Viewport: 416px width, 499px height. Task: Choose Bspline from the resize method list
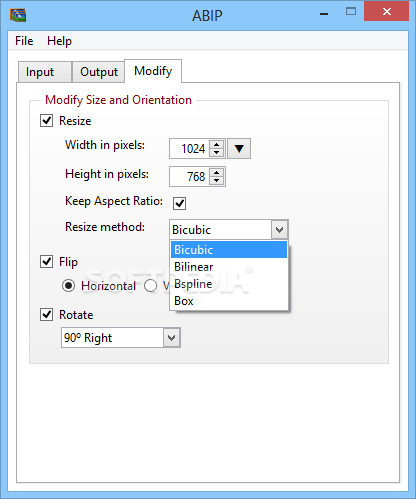(x=229, y=284)
